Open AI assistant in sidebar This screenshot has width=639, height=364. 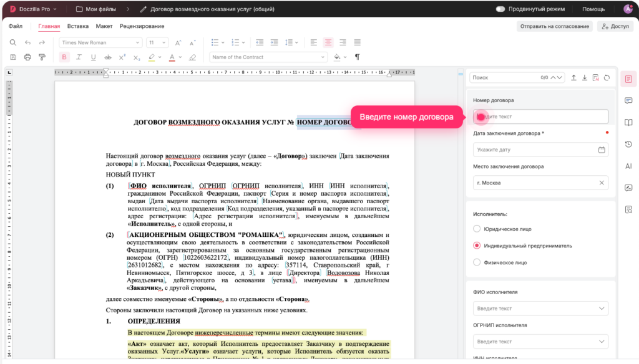[x=628, y=166]
